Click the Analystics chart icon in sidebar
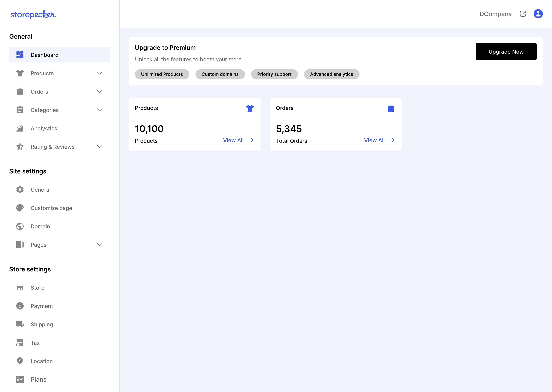Screen dimensions: 552x392 click(20, 128)
